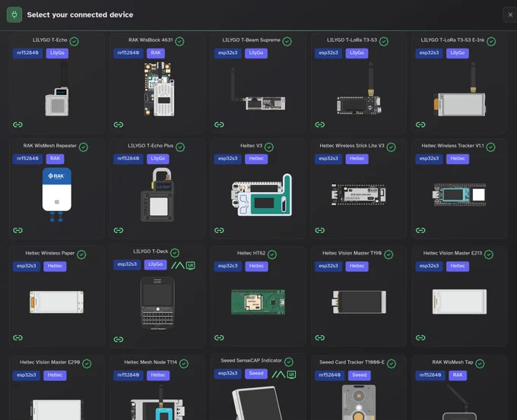Click the UI screen badge on SenseCAP Indicator

[x=291, y=374]
